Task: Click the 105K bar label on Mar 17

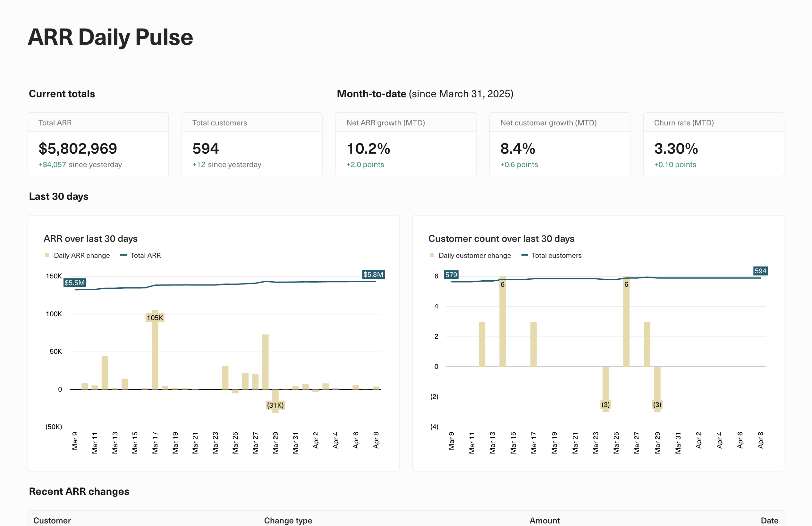Action: pyautogui.click(x=155, y=318)
